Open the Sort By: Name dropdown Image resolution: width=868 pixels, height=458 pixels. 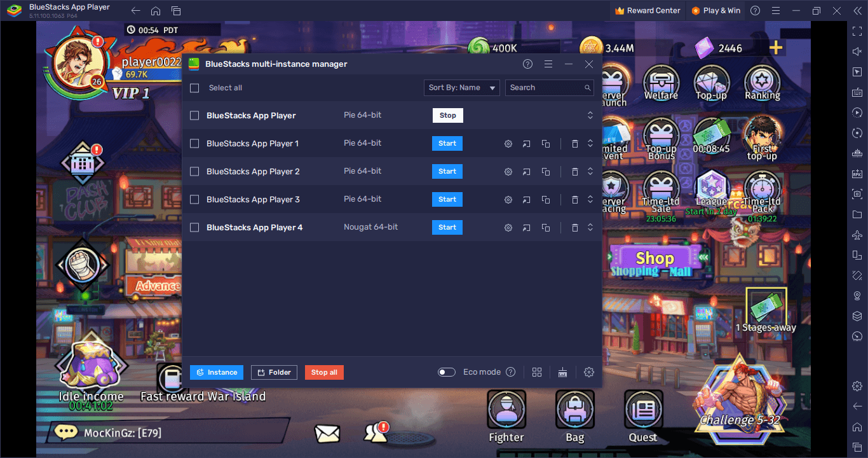(x=462, y=88)
